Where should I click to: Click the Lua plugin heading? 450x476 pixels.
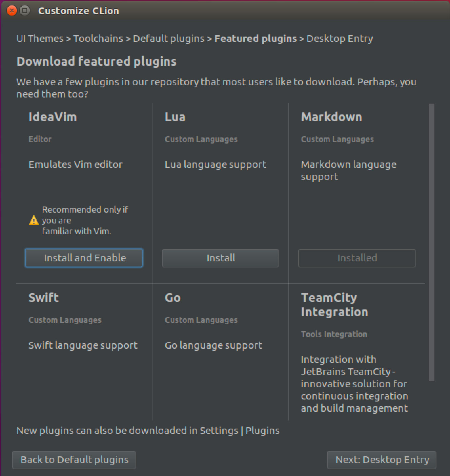(x=175, y=117)
